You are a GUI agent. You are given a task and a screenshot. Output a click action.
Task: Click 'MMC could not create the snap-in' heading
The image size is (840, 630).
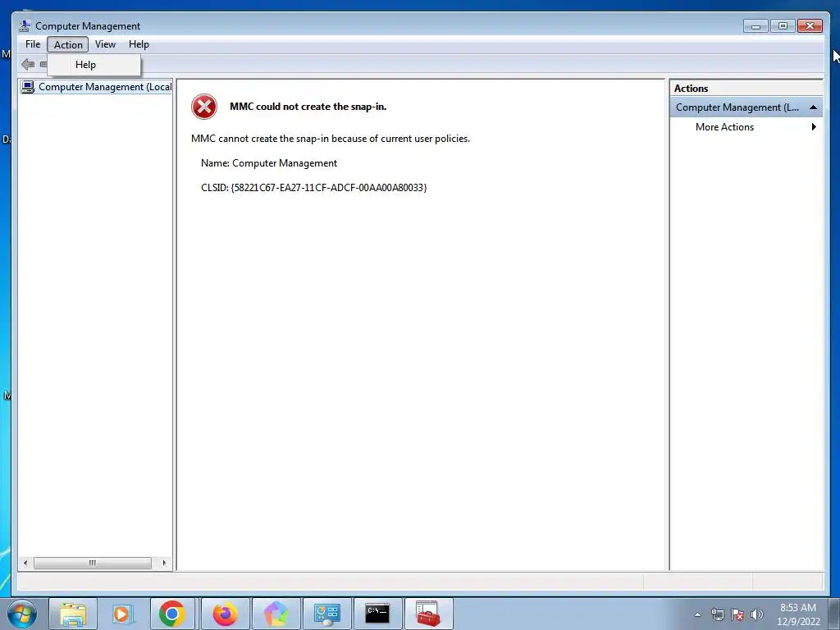[x=308, y=107]
